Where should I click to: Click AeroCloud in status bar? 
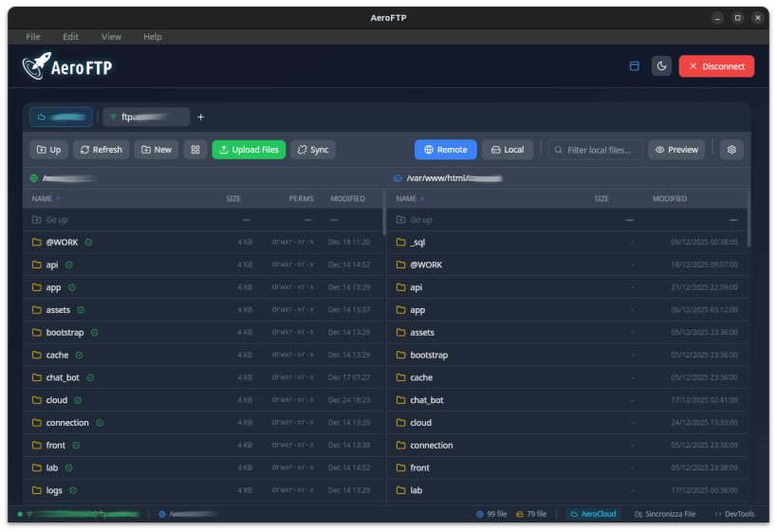594,514
